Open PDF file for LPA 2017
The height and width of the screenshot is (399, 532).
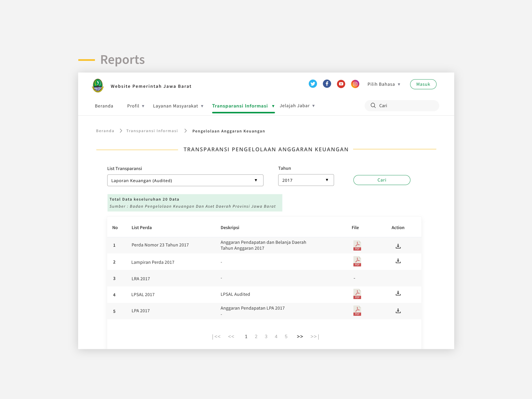[x=357, y=311]
